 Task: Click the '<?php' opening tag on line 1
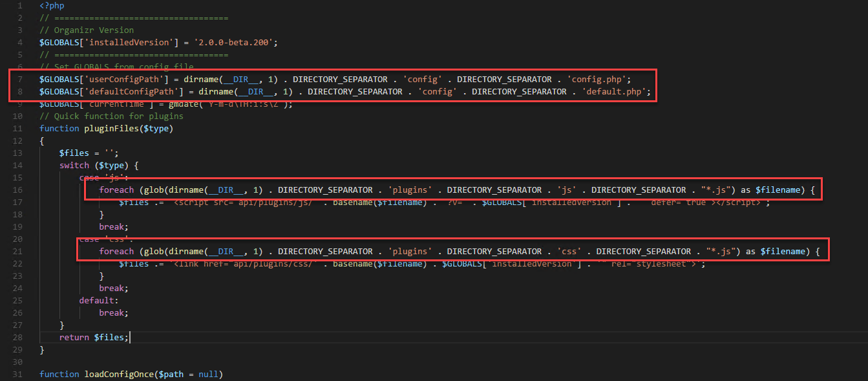point(51,6)
